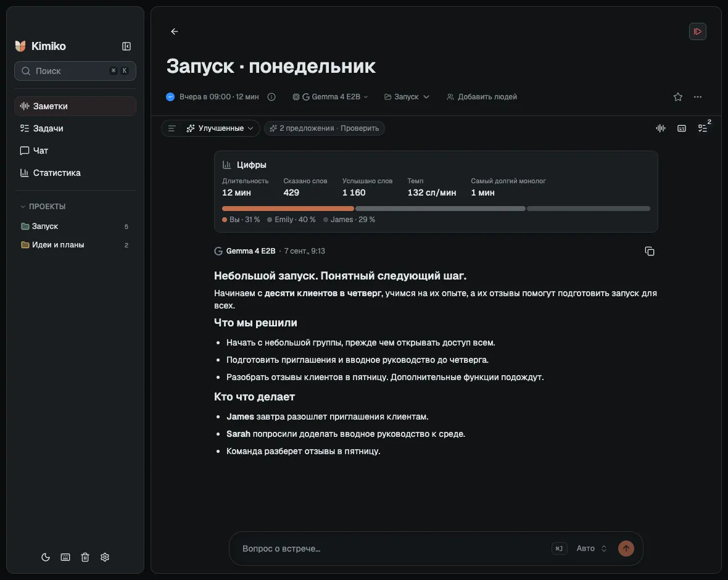The image size is (728, 580).
Task: Open settings gear icon
Action: 105,557
